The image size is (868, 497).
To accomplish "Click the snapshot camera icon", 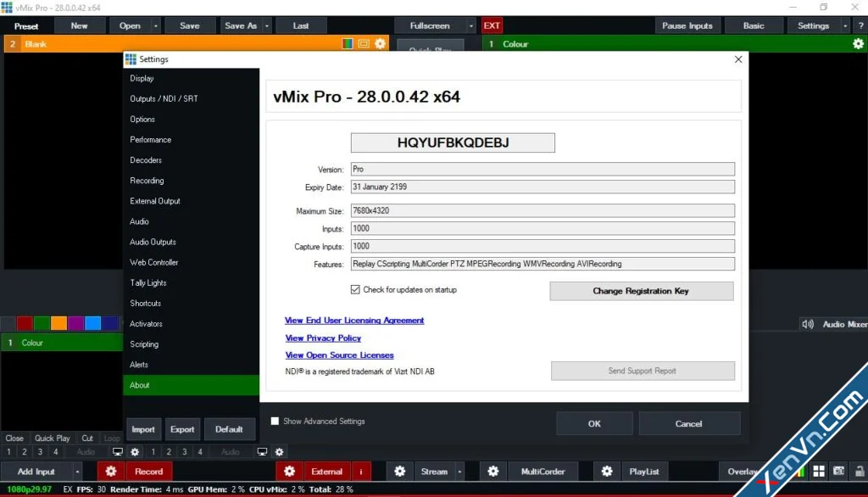I will (x=838, y=472).
